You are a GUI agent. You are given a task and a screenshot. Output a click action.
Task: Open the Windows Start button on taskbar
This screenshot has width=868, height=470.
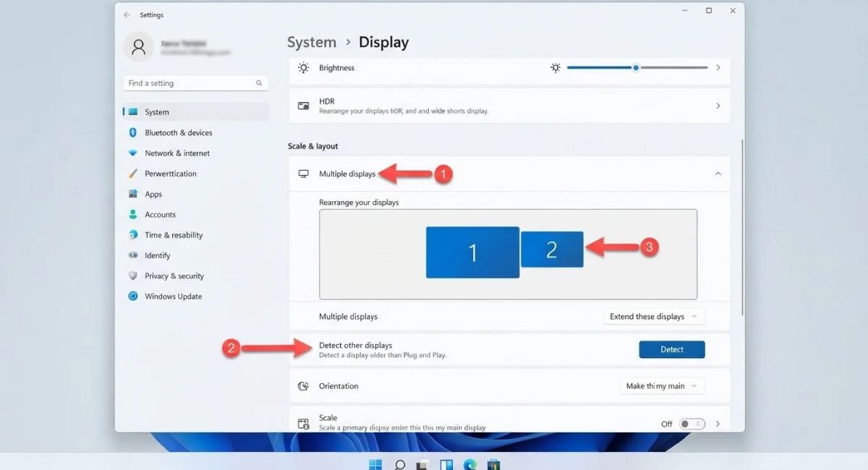pos(375,464)
